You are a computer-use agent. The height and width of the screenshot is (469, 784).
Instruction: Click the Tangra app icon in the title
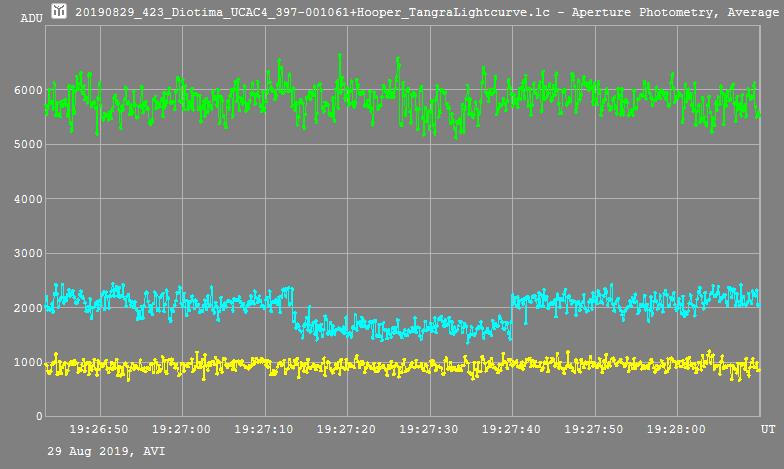[59, 10]
